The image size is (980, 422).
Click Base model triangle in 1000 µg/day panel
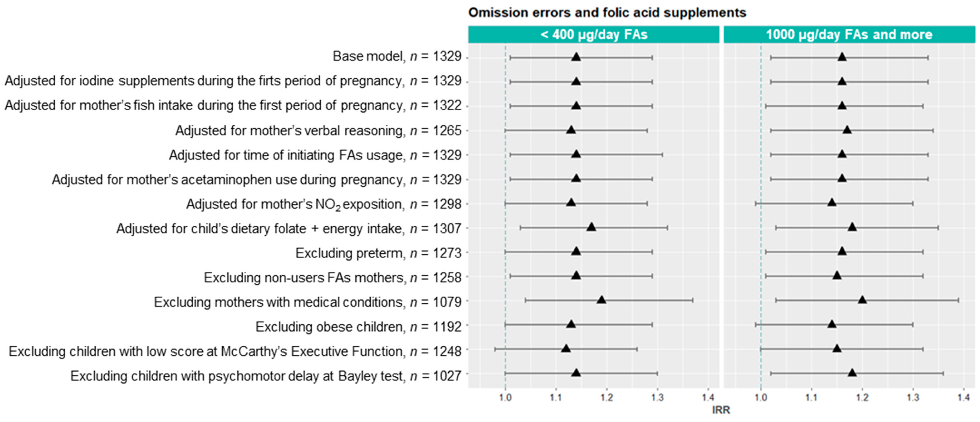[x=842, y=57]
